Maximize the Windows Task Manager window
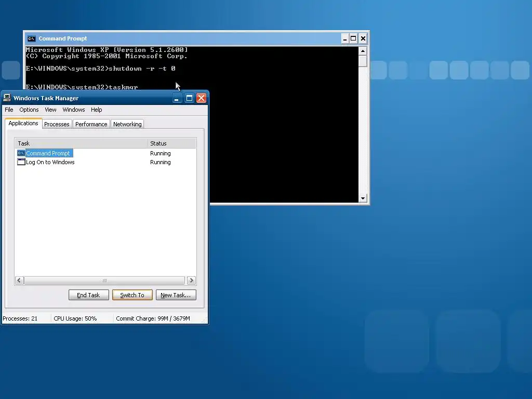 (189, 98)
